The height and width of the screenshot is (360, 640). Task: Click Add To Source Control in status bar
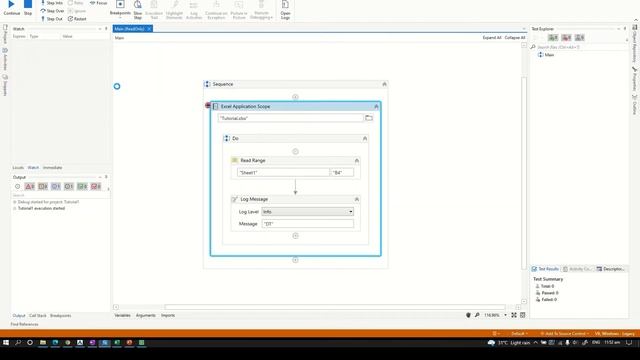(565, 333)
